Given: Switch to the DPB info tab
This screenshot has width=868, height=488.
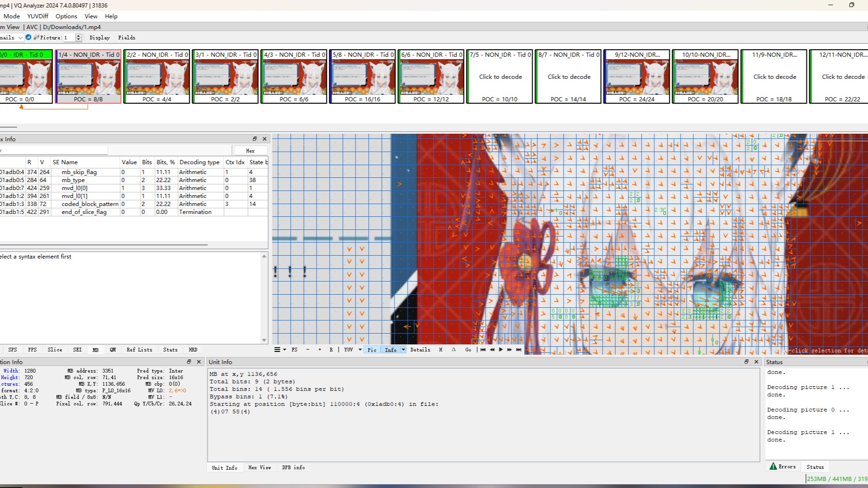Looking at the screenshot, I should point(293,467).
